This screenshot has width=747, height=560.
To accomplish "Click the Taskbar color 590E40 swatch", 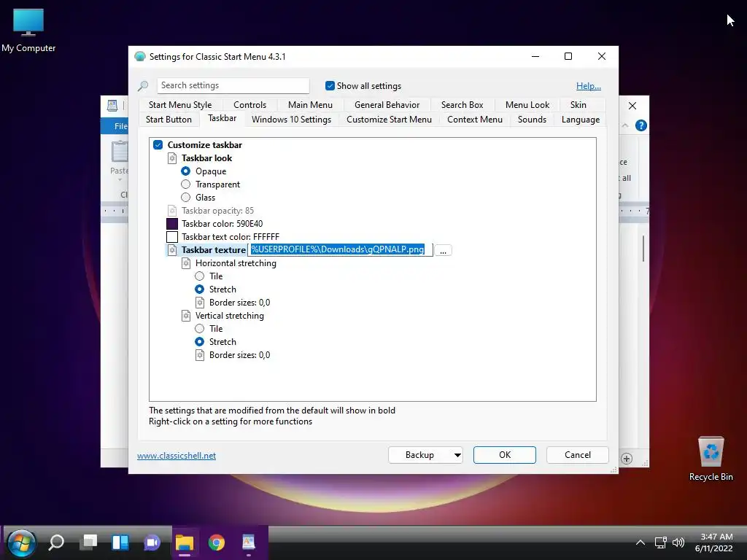I will click(172, 224).
